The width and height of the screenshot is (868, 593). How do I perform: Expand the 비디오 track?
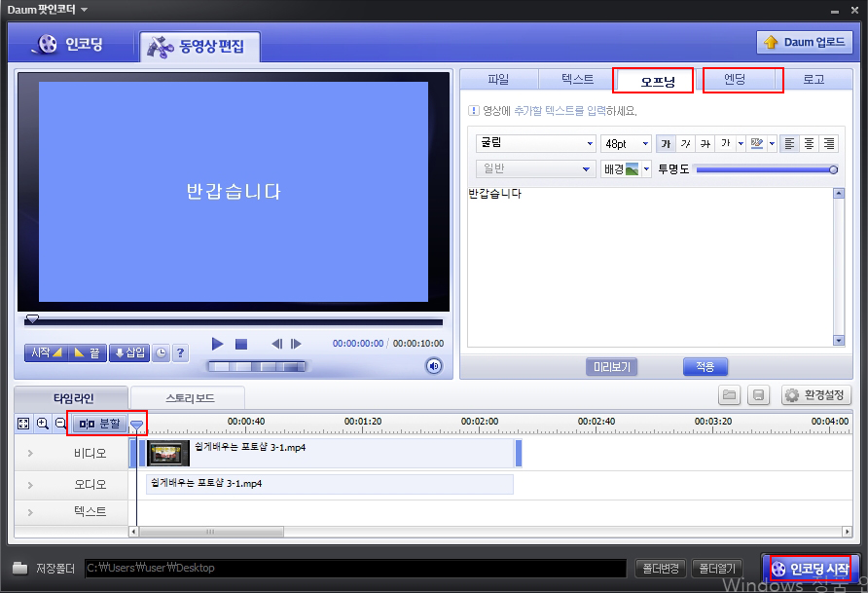click(x=30, y=453)
